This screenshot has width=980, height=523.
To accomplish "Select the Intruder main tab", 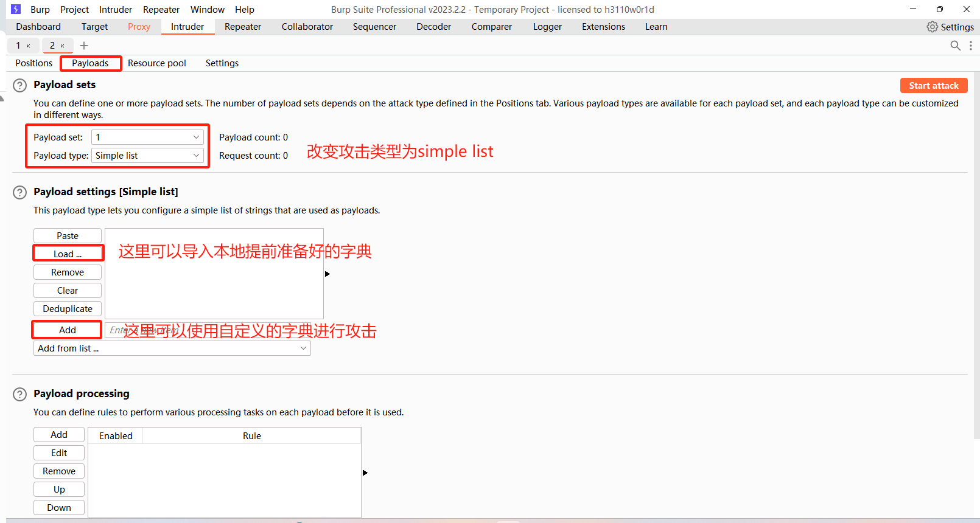I will 187,27.
